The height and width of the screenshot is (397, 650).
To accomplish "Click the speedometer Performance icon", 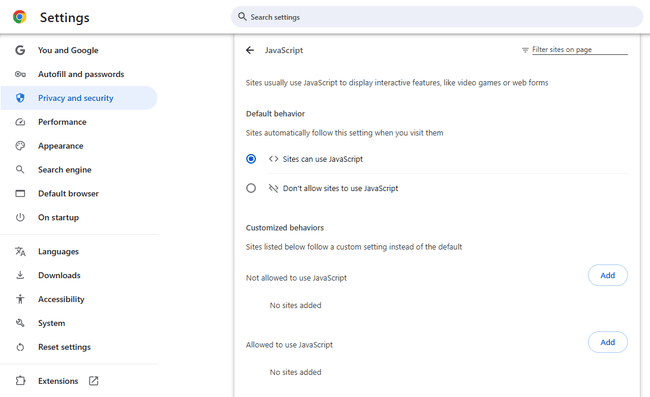I will click(x=20, y=122).
